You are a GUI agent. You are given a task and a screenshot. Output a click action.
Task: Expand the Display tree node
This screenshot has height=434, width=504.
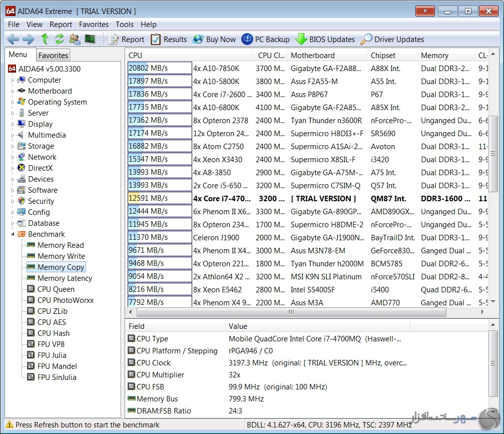[13, 124]
